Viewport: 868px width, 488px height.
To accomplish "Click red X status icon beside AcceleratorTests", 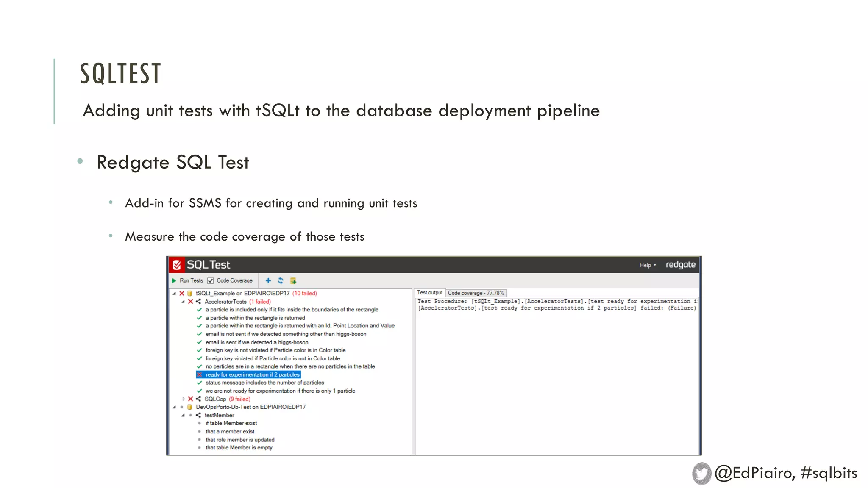I will 190,302.
